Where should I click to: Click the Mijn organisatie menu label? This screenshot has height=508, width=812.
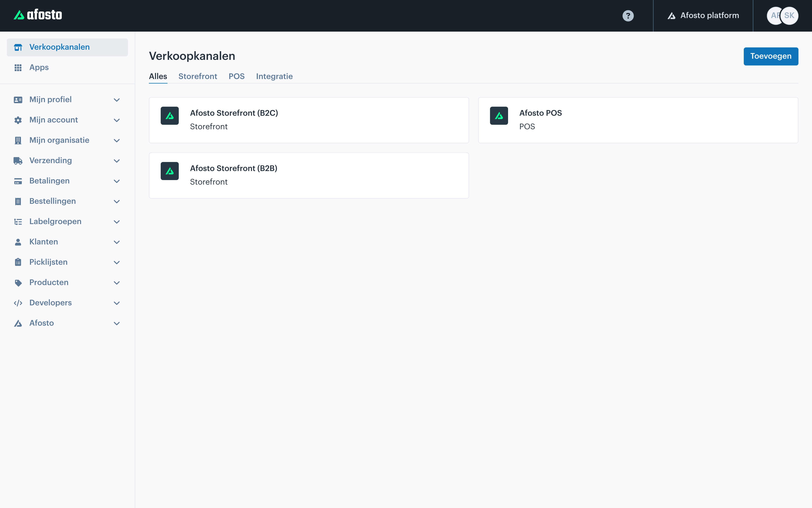click(x=59, y=140)
